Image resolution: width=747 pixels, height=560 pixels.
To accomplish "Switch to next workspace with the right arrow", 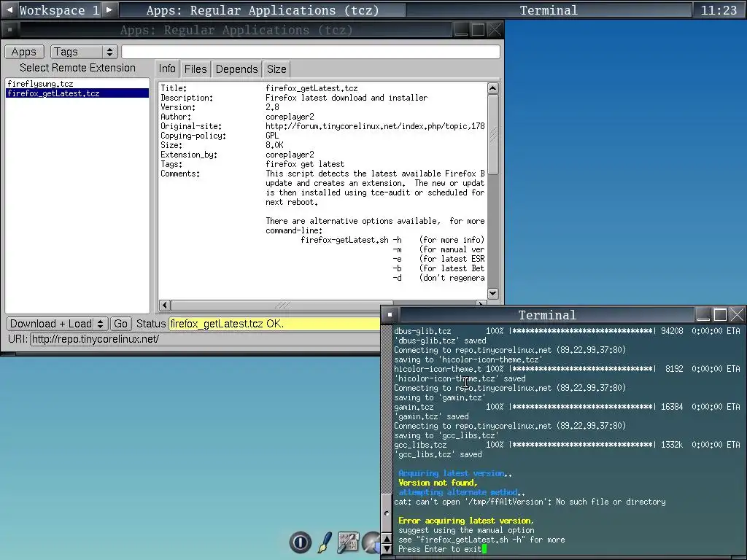I will (109, 9).
